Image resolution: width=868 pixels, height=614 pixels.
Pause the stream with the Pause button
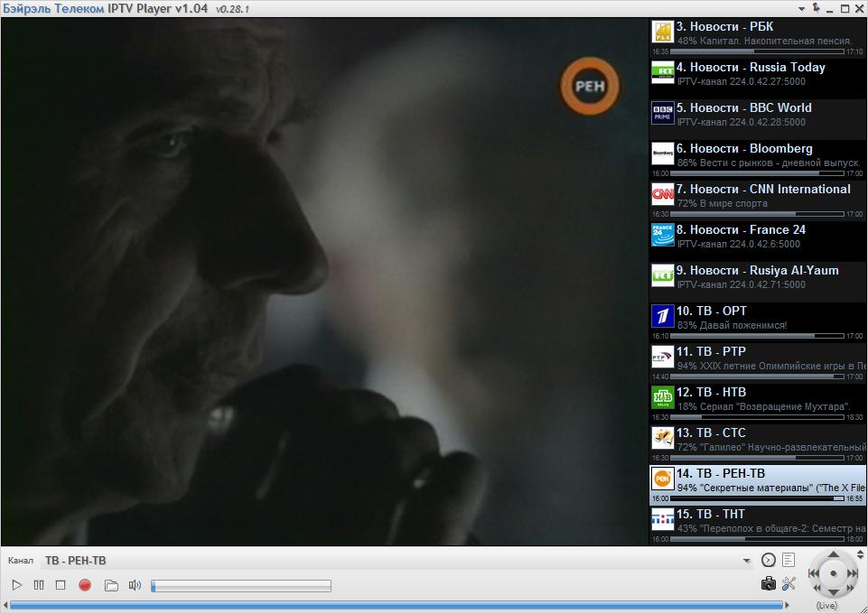point(39,585)
